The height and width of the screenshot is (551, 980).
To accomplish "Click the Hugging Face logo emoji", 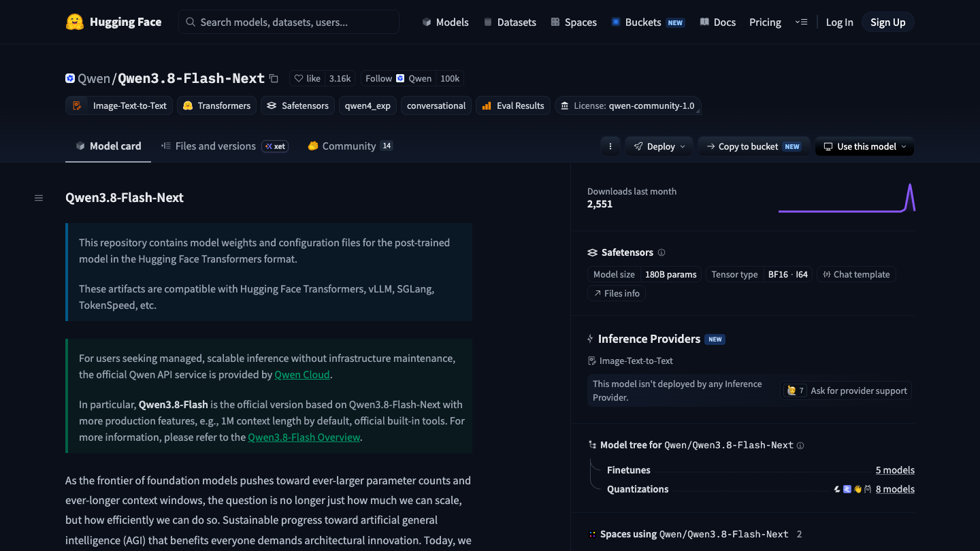I will [75, 22].
